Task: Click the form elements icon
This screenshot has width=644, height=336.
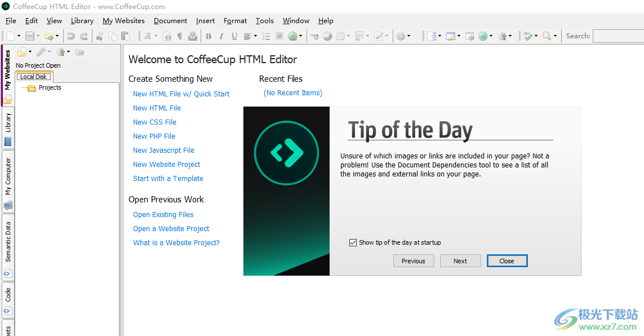Action: point(359,36)
